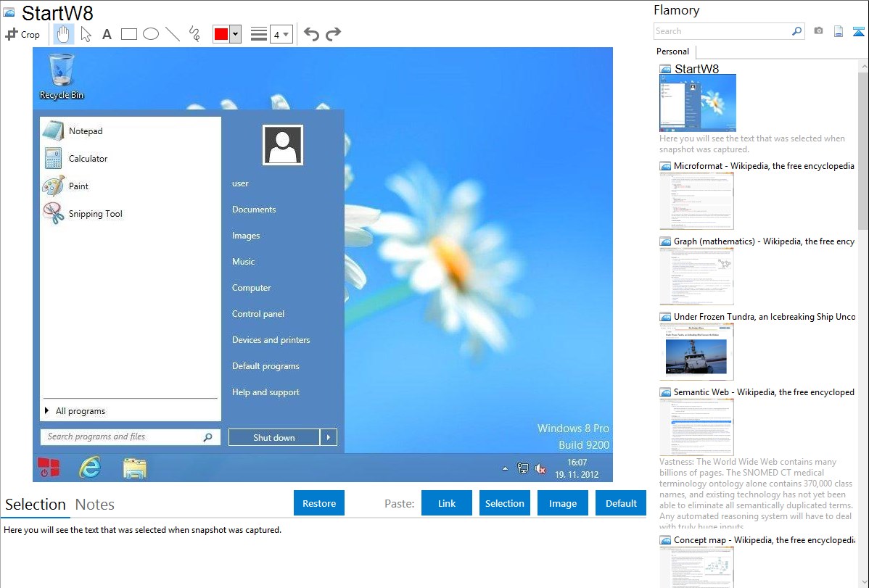Expand the Shut down options arrow
The image size is (869, 588).
(x=329, y=437)
